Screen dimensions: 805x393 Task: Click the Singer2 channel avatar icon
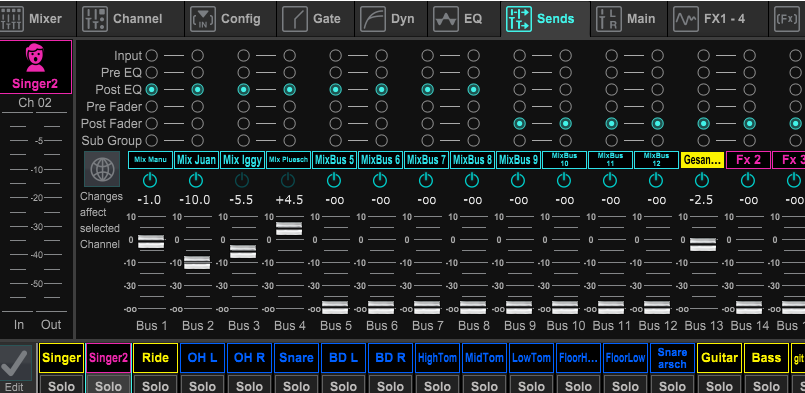pyautogui.click(x=35, y=59)
